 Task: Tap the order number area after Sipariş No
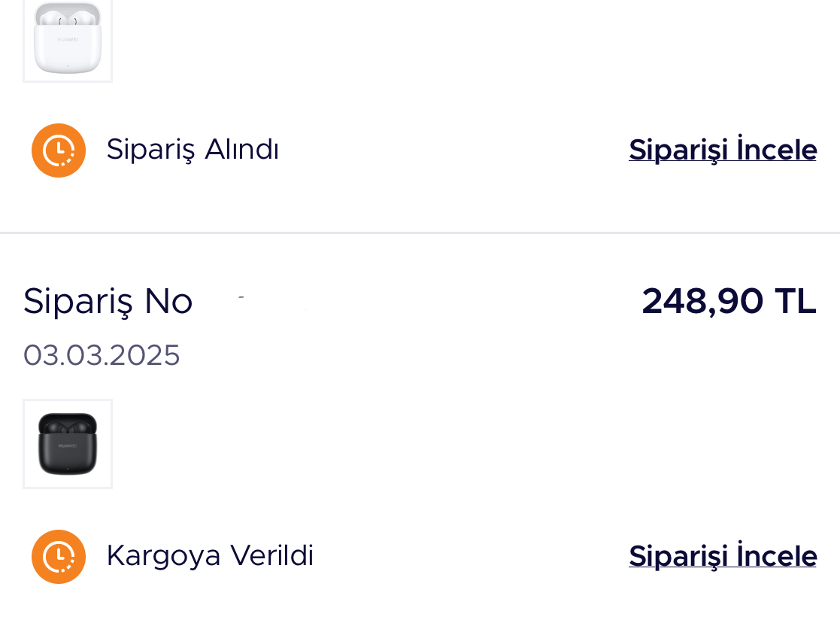271,301
